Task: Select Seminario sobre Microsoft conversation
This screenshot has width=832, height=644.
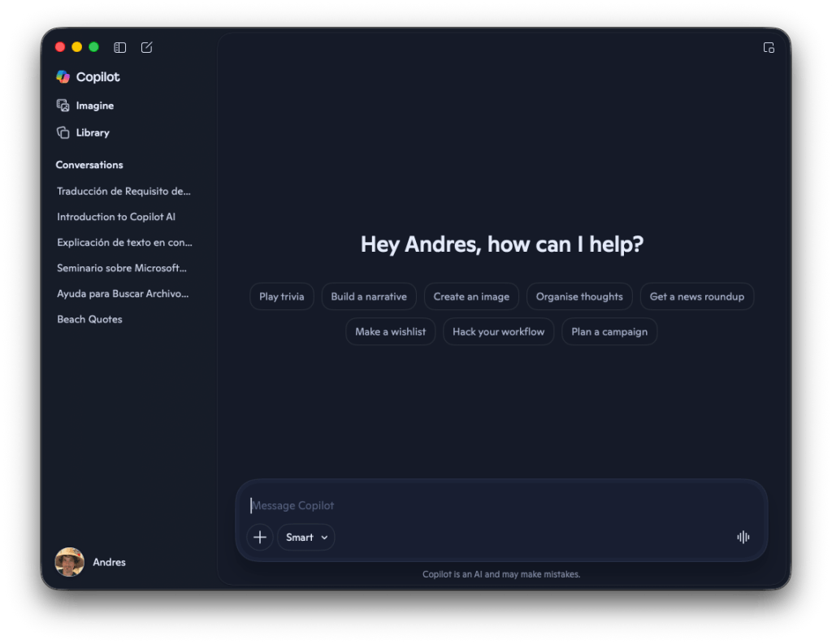Action: (x=122, y=268)
